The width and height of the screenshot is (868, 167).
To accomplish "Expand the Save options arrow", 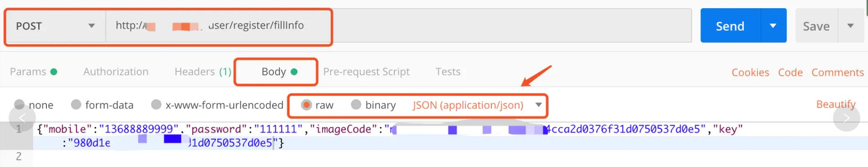I will [x=850, y=26].
